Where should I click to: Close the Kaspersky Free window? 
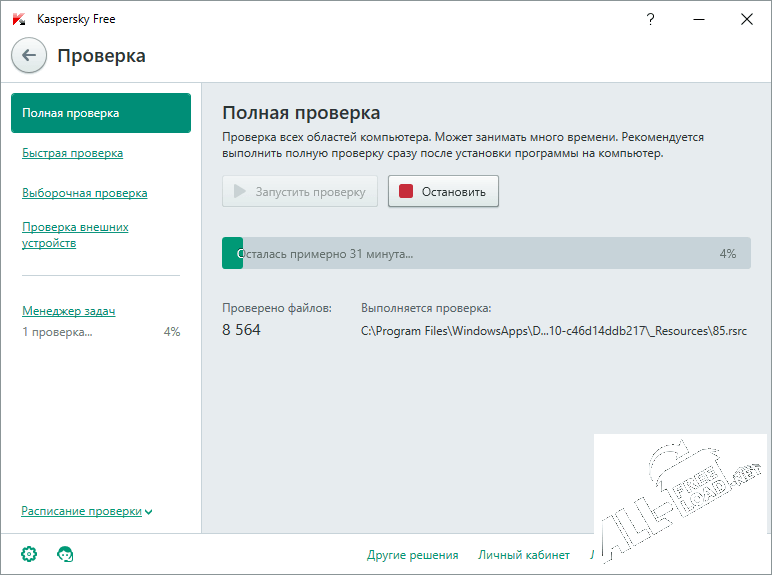point(746,19)
